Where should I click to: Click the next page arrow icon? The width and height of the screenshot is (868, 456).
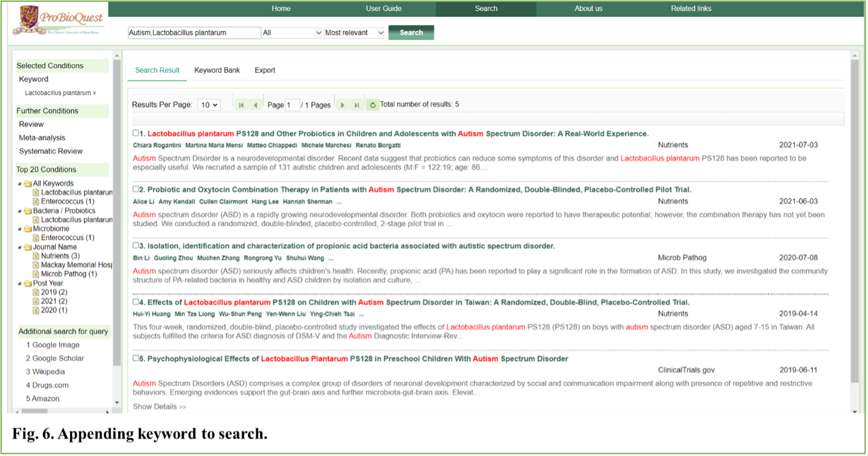342,105
